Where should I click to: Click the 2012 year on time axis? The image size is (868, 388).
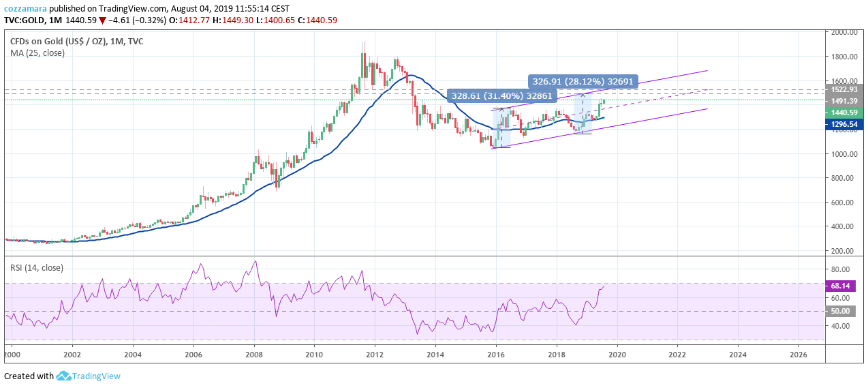point(375,355)
